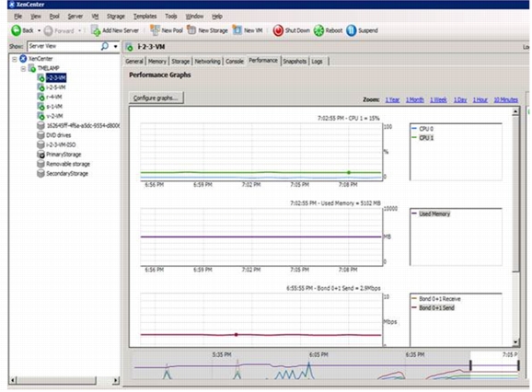Collapse the XenCenter tree node
Viewport: 532px width, 392px height.
pos(14,59)
